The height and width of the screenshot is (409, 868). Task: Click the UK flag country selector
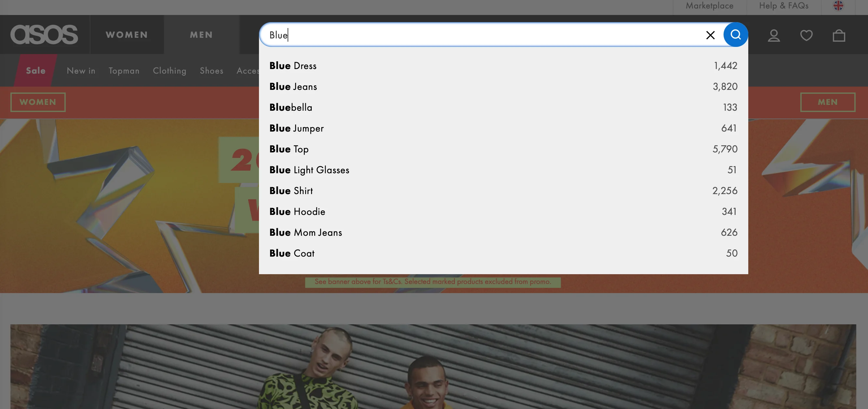(838, 6)
